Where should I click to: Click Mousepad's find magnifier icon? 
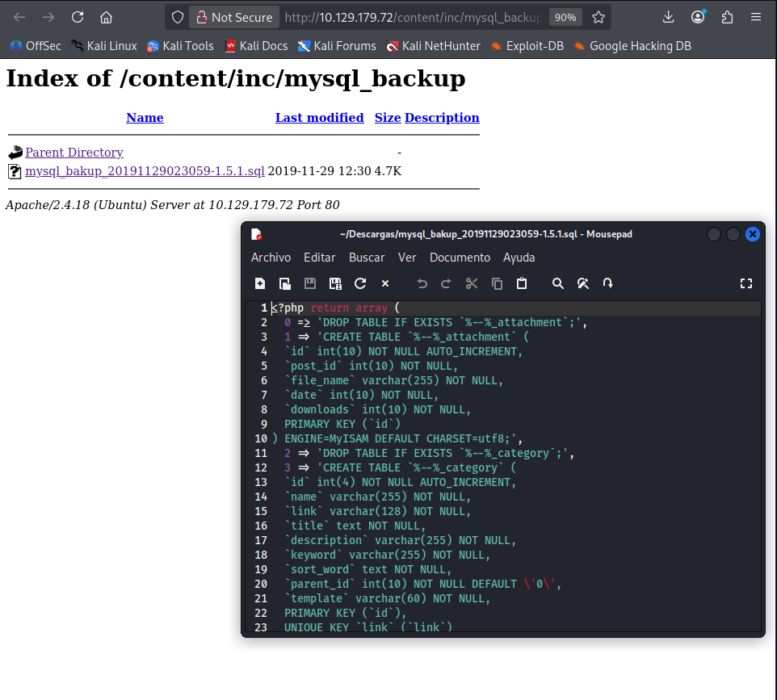558,283
